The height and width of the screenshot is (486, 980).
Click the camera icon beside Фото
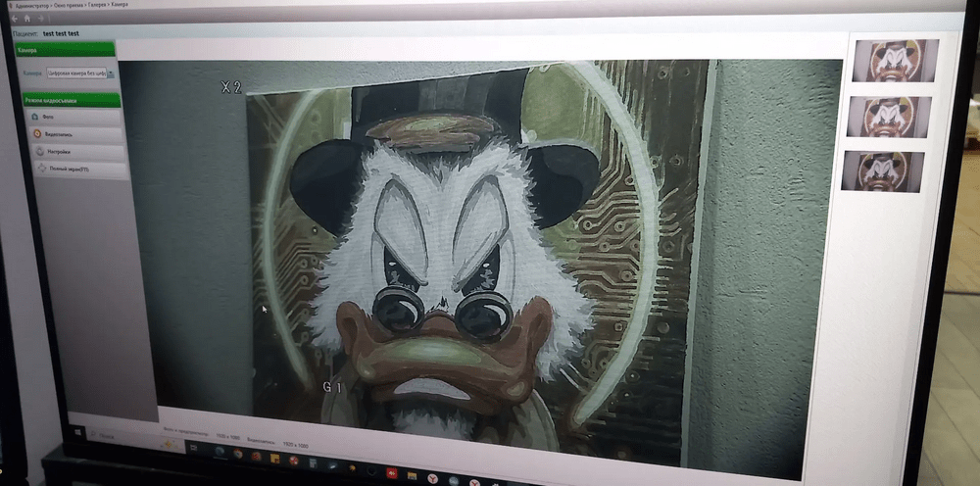[x=34, y=117]
